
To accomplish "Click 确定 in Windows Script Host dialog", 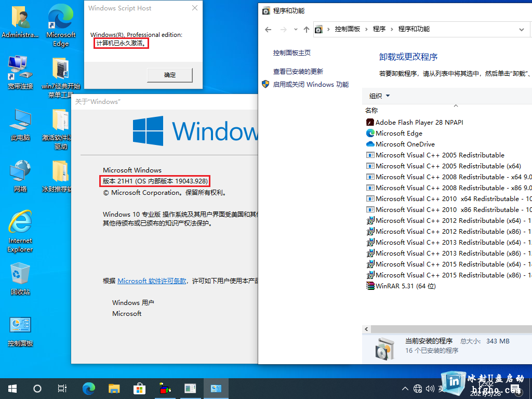I will 170,75.
